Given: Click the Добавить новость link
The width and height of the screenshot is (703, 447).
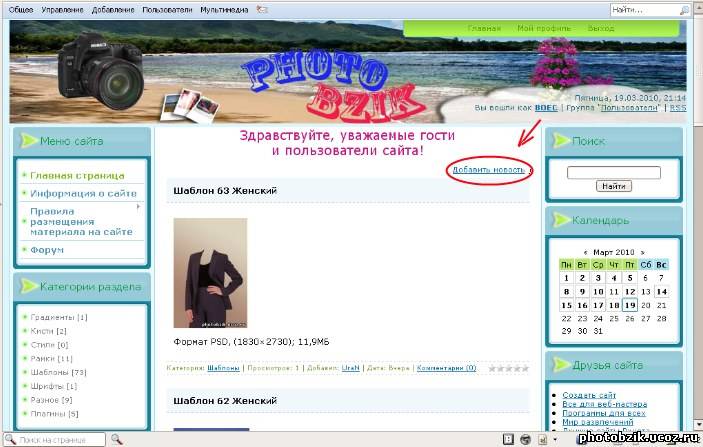Looking at the screenshot, I should click(x=489, y=169).
